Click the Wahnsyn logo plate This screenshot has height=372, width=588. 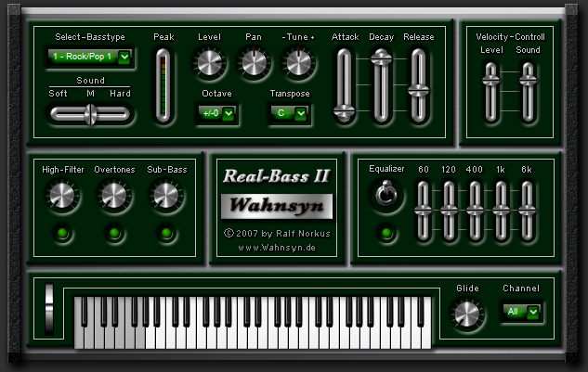click(277, 206)
